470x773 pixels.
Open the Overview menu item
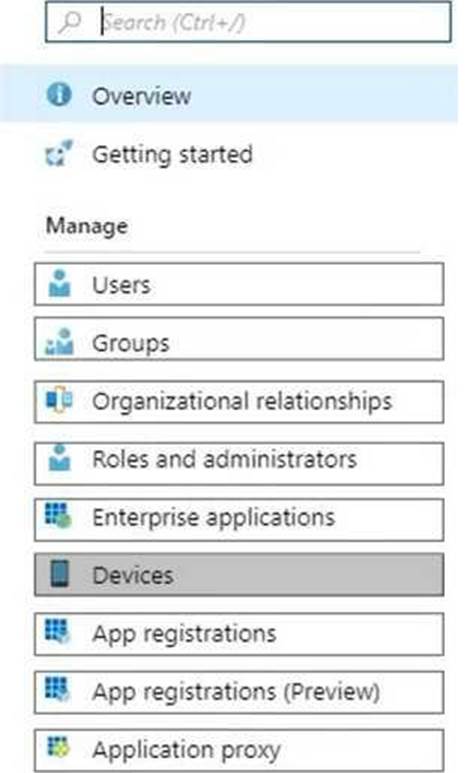tap(229, 94)
